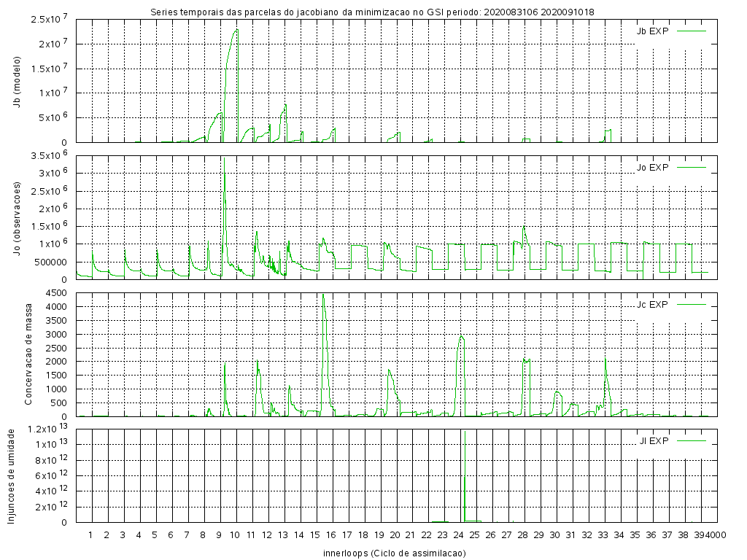Click the "Conservacao de massa" y-axis label
This screenshot has width=747, height=560.
coord(29,354)
